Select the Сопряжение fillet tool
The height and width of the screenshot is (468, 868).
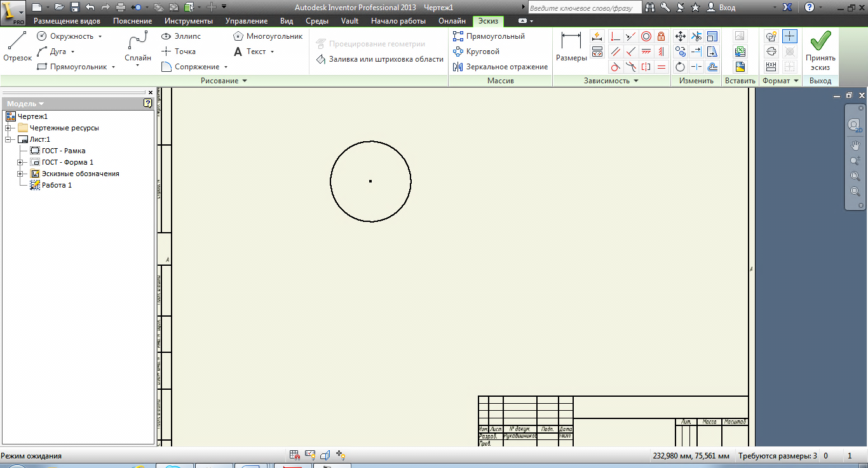[x=191, y=67]
